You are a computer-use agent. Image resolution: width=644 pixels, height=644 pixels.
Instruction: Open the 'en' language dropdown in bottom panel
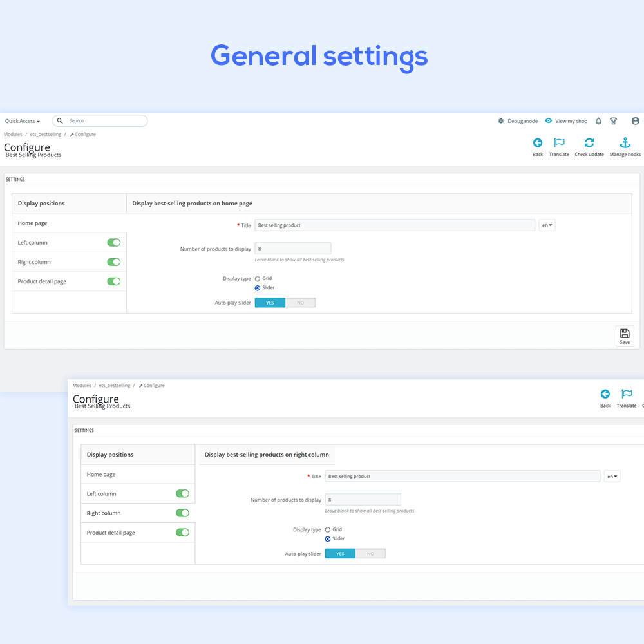tap(612, 477)
